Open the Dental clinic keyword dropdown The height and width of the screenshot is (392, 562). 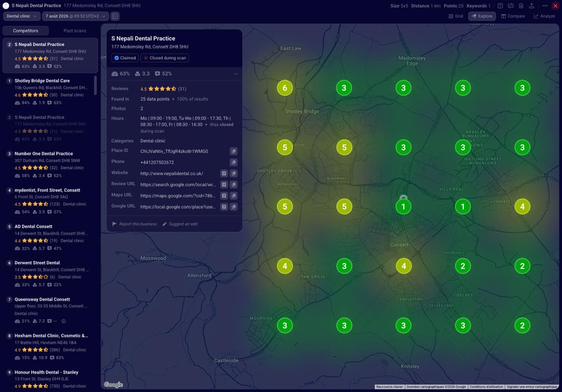(21, 16)
